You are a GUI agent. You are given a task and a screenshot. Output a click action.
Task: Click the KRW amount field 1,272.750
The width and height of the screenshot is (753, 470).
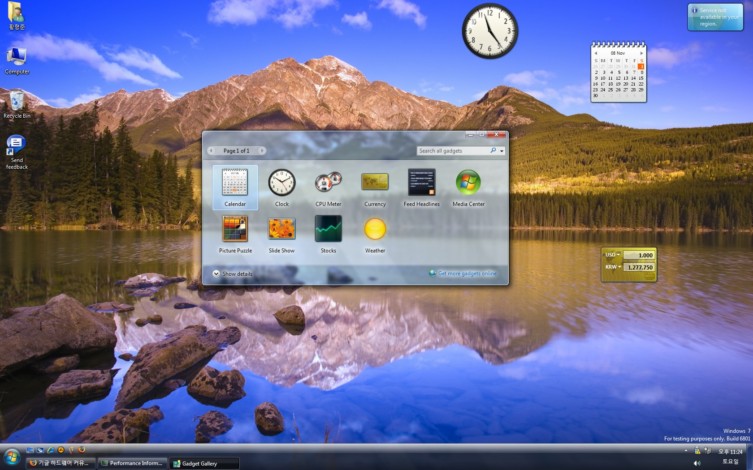tap(639, 267)
